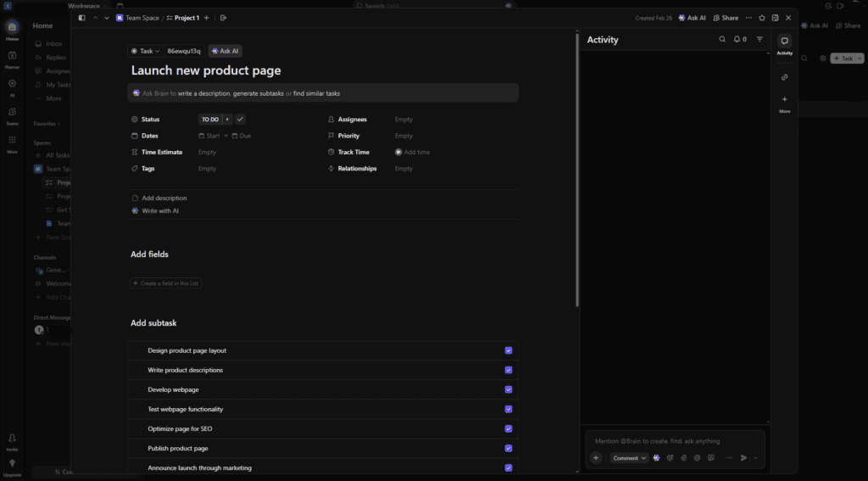Go to next task with down chevron
Screen dimensions: 868x481
click(x=107, y=18)
